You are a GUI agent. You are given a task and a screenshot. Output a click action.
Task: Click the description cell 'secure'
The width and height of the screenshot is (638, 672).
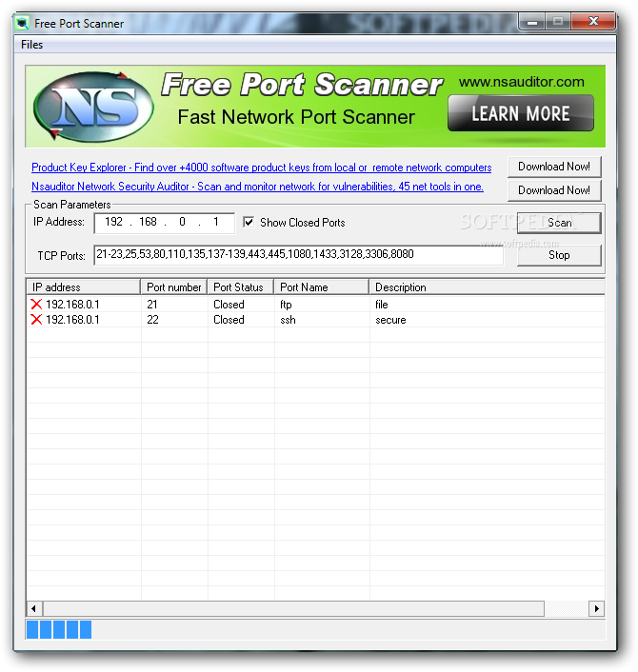(390, 320)
